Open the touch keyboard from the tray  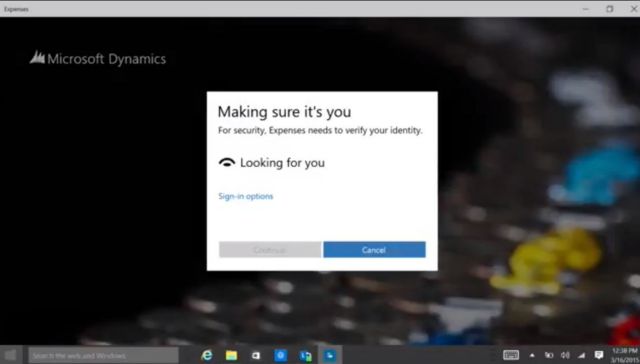pyautogui.click(x=511, y=355)
